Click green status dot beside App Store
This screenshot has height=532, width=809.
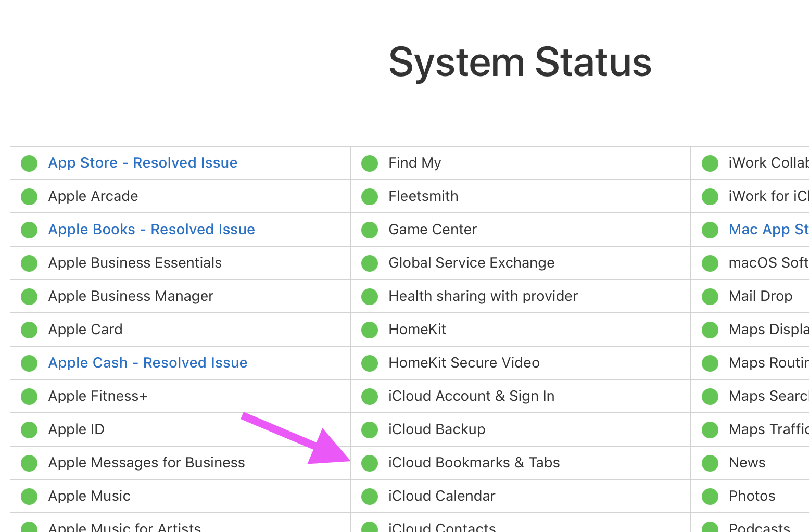point(29,163)
